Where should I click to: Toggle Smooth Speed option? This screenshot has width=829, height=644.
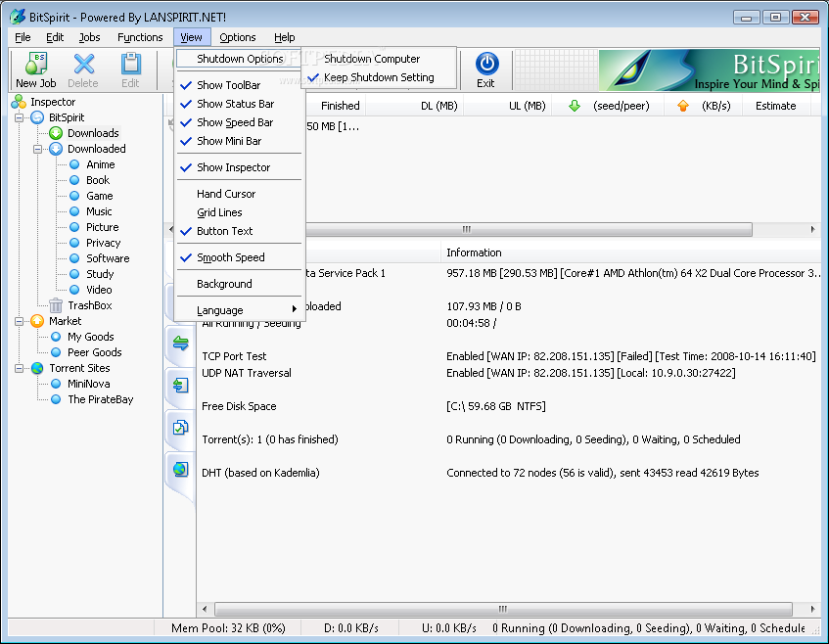(240, 257)
